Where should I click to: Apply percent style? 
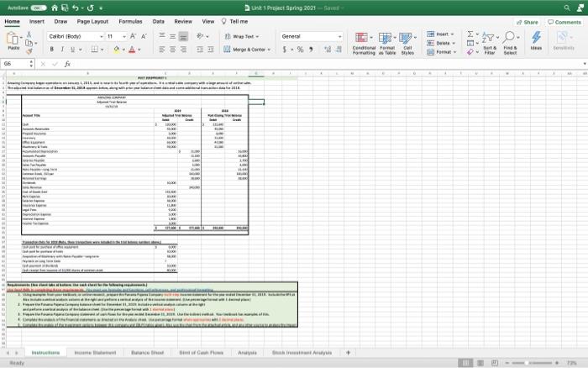[301, 49]
